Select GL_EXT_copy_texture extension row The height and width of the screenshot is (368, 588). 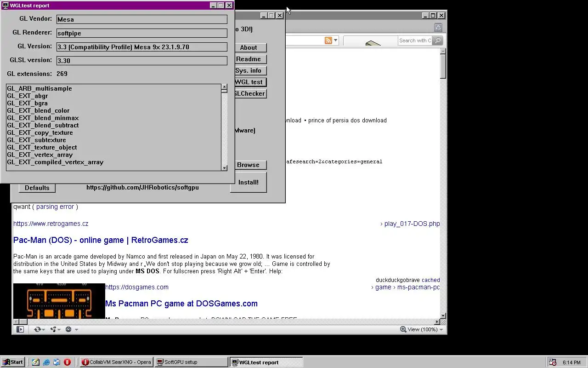pyautogui.click(x=114, y=132)
